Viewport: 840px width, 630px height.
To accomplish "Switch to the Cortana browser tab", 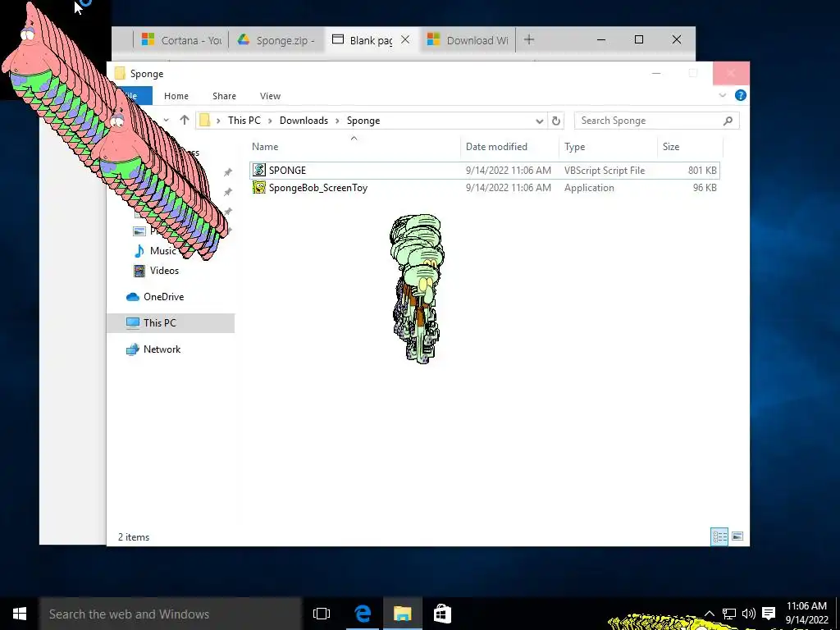I will click(x=182, y=40).
